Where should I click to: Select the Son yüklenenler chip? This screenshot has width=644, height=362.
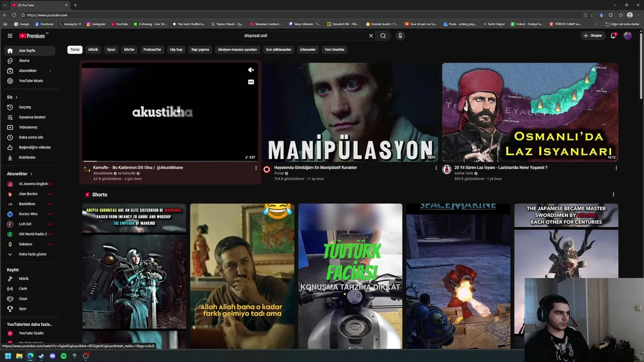coord(279,50)
